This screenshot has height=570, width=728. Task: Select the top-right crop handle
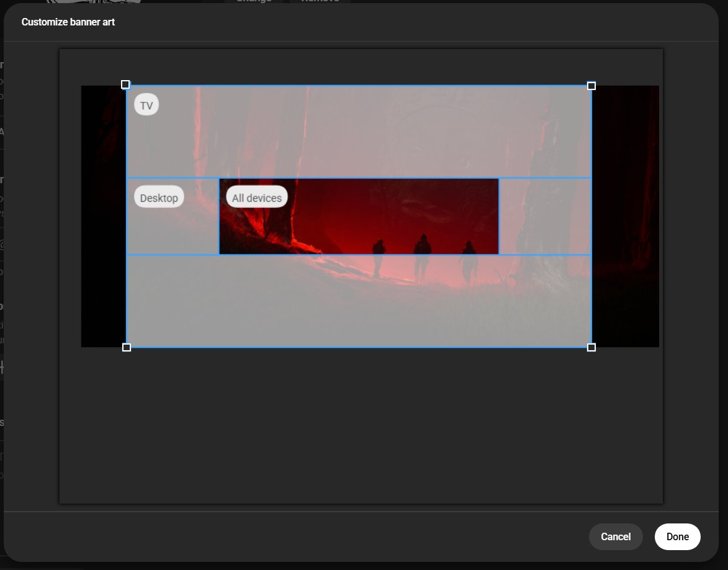click(591, 86)
